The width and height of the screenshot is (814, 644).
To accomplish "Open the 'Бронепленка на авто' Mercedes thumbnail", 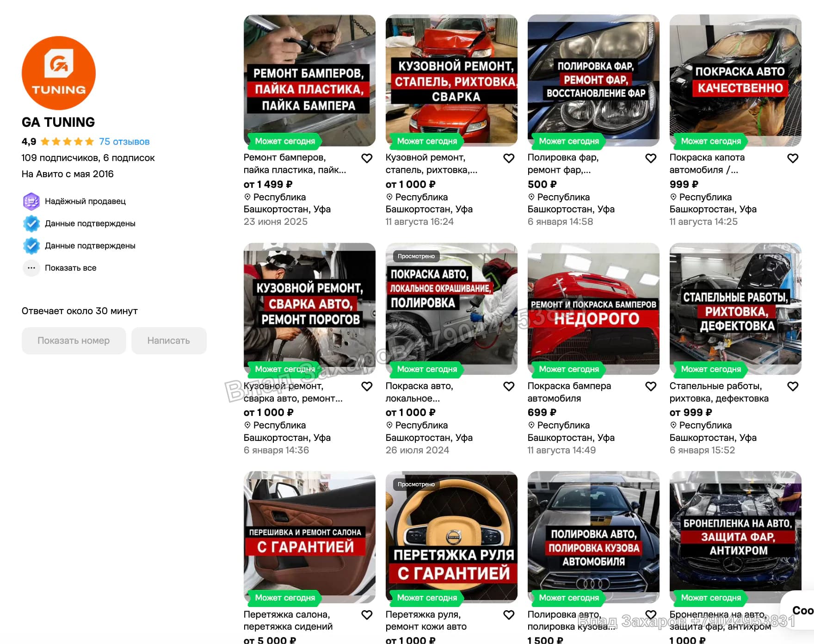I will pyautogui.click(x=735, y=537).
